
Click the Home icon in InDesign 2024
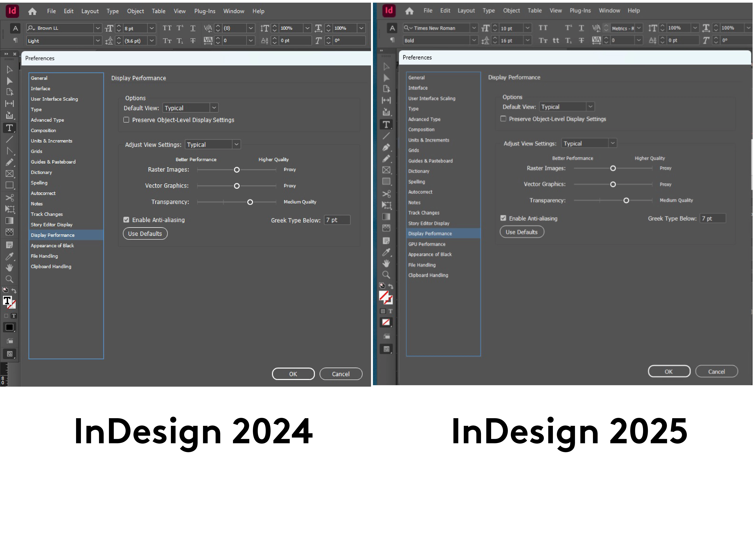[32, 12]
